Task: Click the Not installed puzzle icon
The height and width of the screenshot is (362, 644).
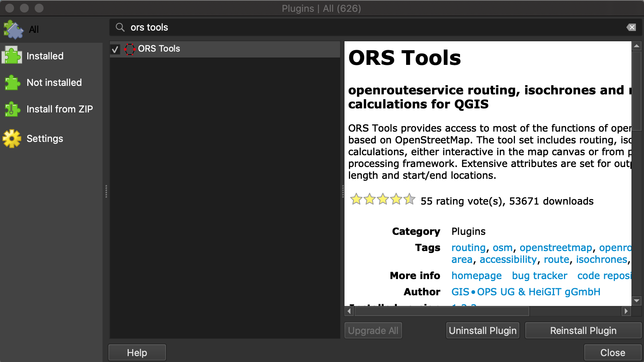Action: tap(12, 83)
